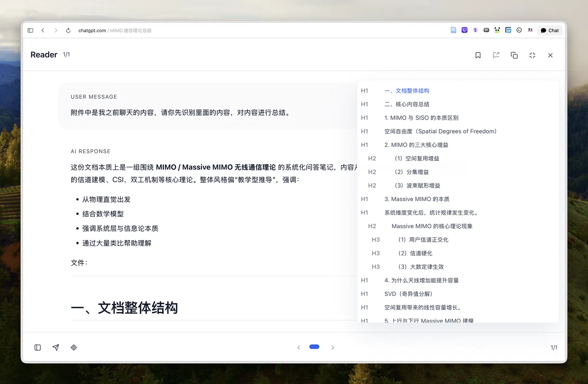Open the purple S extension icon
Viewport: 588px width, 384px height.
pos(475,30)
